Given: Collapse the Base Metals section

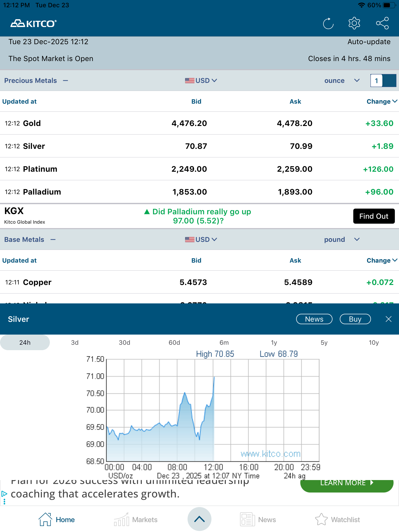Looking at the screenshot, I should [x=53, y=240].
